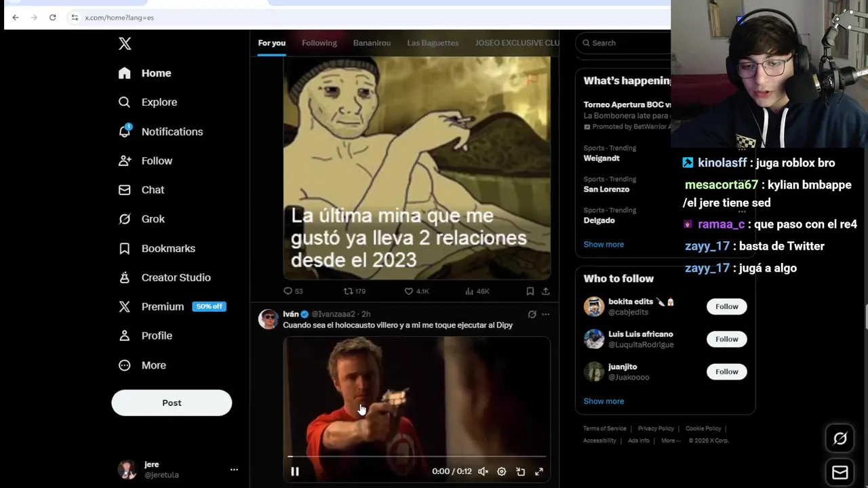
Task: Open Iván's handle @Ivanzaaa2
Action: click(x=333, y=314)
